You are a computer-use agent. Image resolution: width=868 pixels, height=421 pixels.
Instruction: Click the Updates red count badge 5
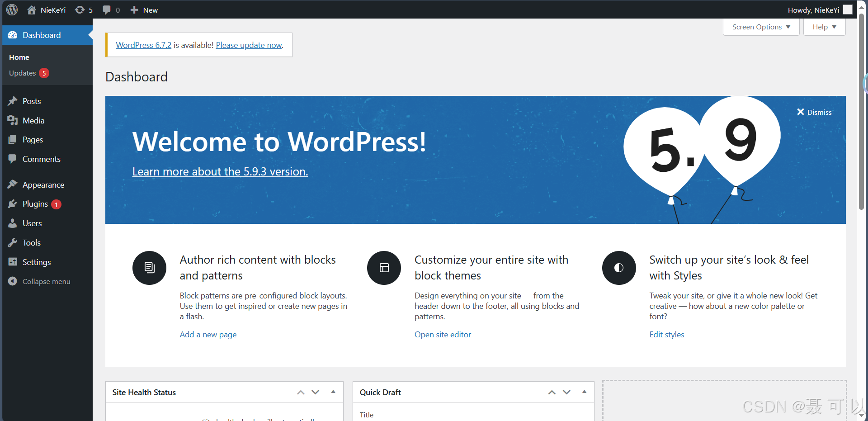pos(44,73)
